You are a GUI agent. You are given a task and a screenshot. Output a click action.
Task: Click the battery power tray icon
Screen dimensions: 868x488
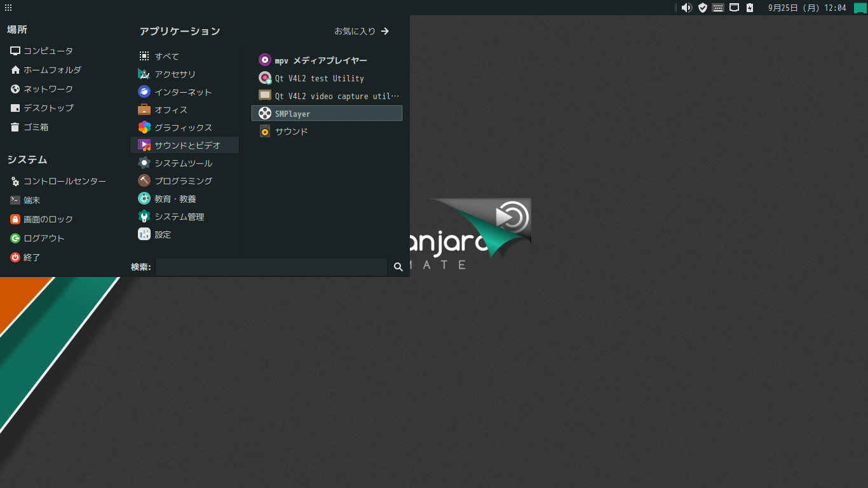point(750,8)
